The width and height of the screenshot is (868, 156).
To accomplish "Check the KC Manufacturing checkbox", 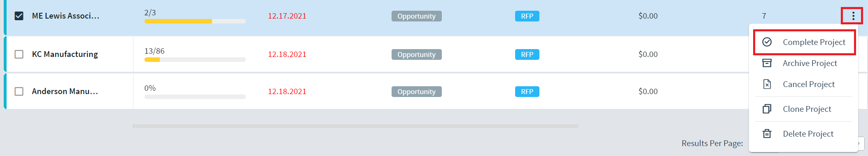I will pos(19,54).
